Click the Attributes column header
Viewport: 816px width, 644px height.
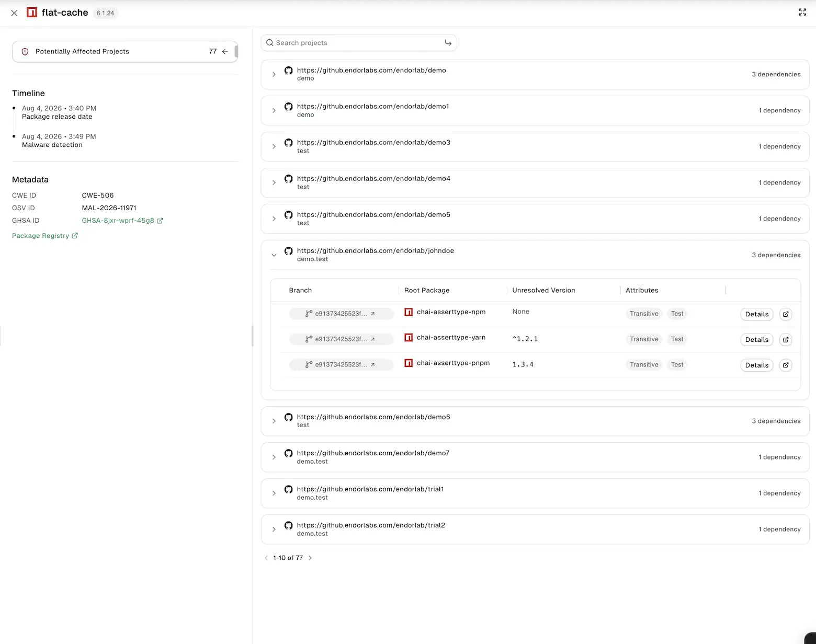[642, 291]
